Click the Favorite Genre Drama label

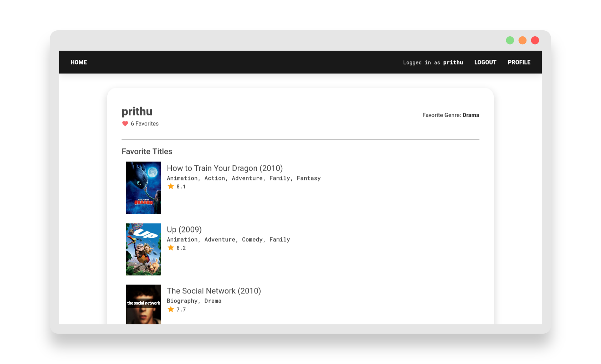click(451, 115)
